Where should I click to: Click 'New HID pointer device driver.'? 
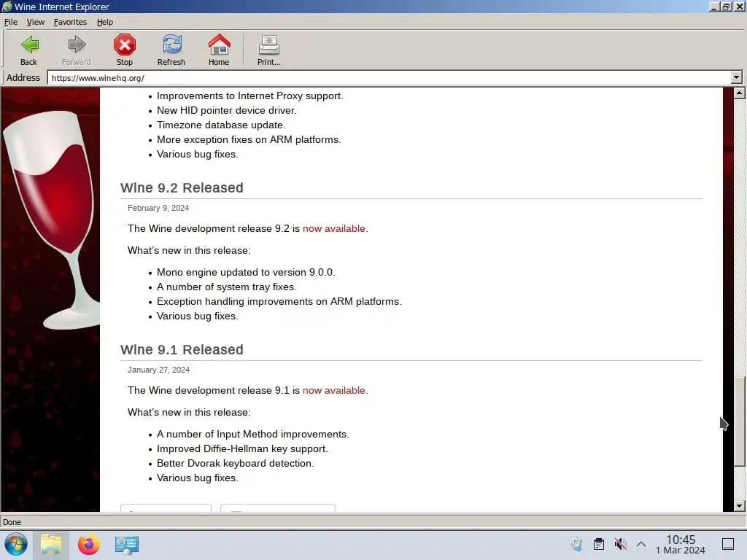click(x=226, y=111)
